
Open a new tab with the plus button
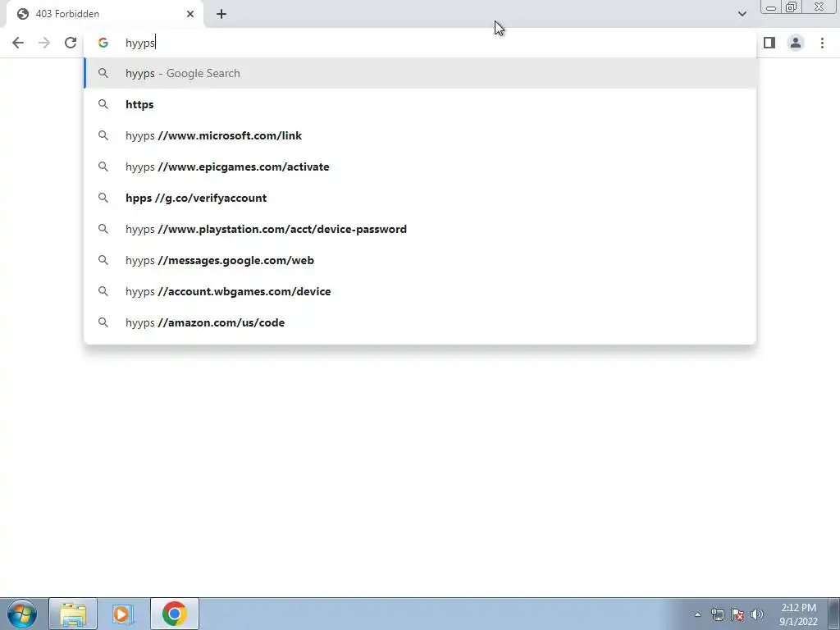coord(221,14)
